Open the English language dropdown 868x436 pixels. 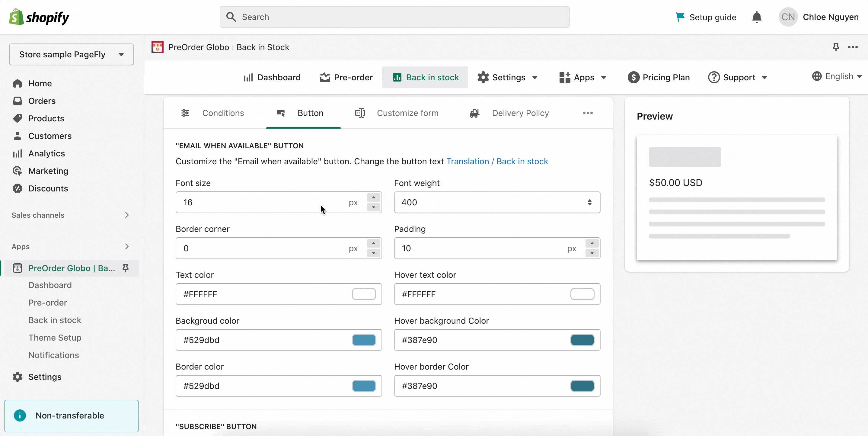(x=837, y=76)
